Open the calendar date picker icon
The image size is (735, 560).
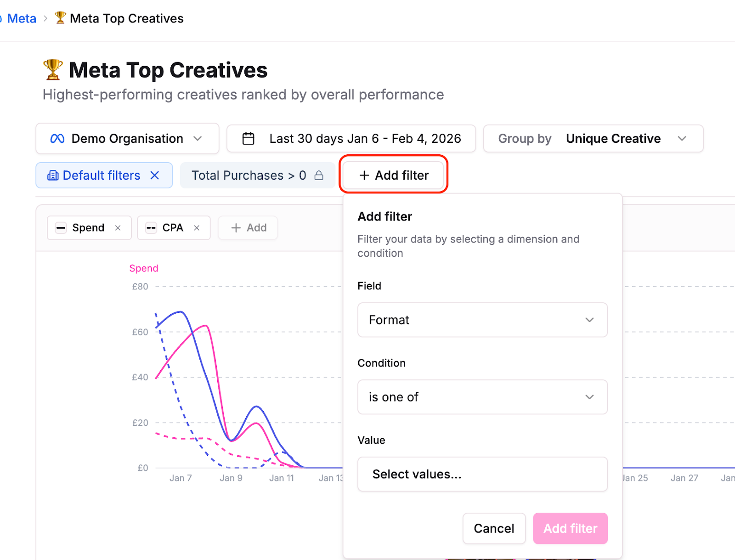tap(249, 138)
